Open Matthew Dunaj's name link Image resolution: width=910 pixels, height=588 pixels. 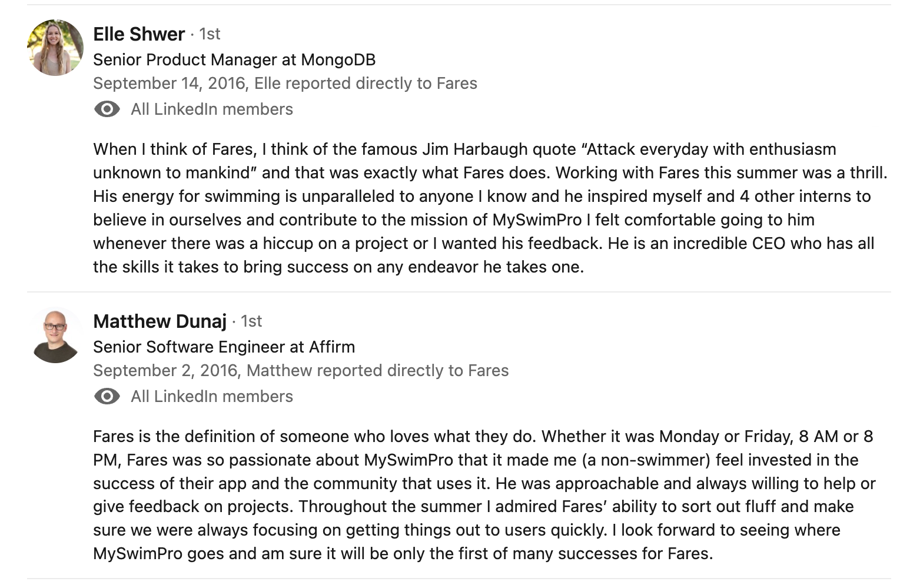click(160, 321)
